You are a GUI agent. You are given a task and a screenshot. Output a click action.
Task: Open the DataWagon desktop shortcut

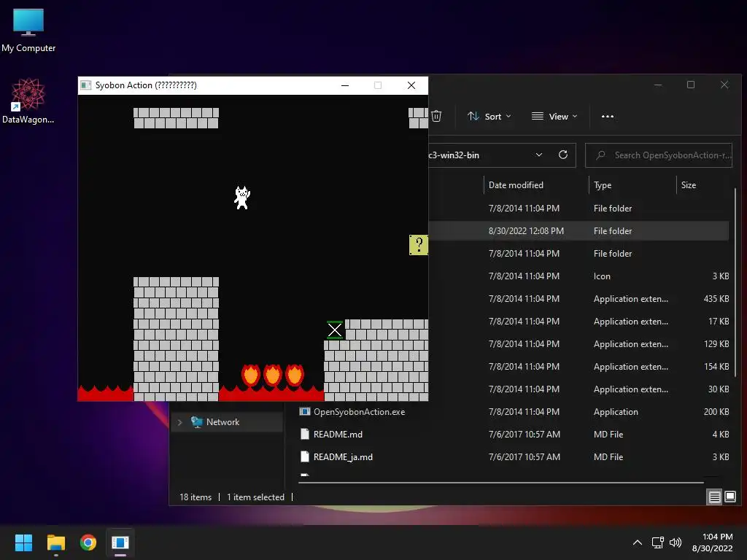coord(28,101)
